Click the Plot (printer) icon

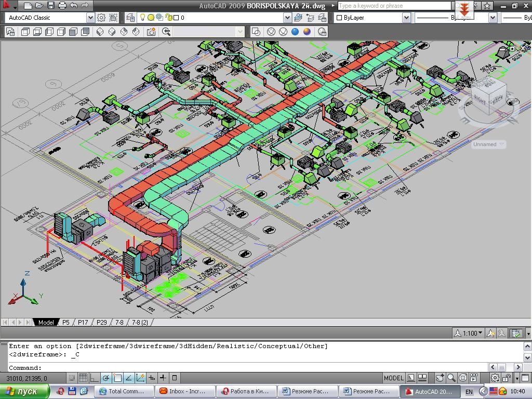[x=62, y=6]
